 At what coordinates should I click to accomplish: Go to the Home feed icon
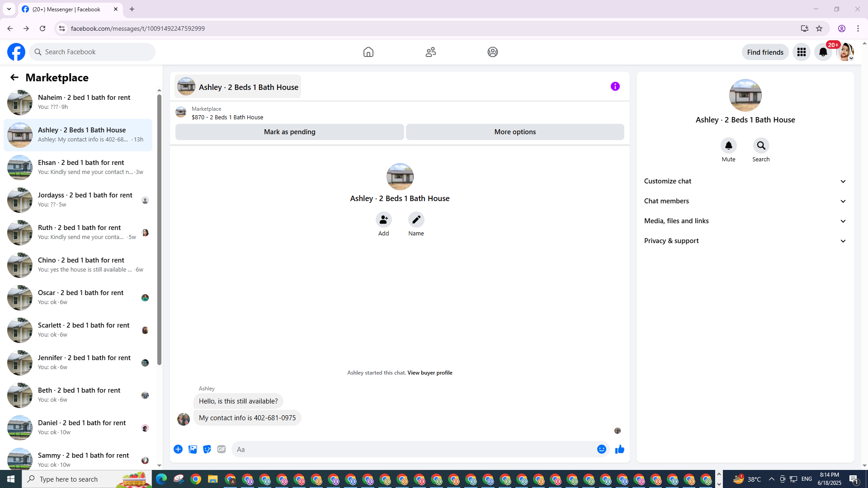pyautogui.click(x=368, y=52)
